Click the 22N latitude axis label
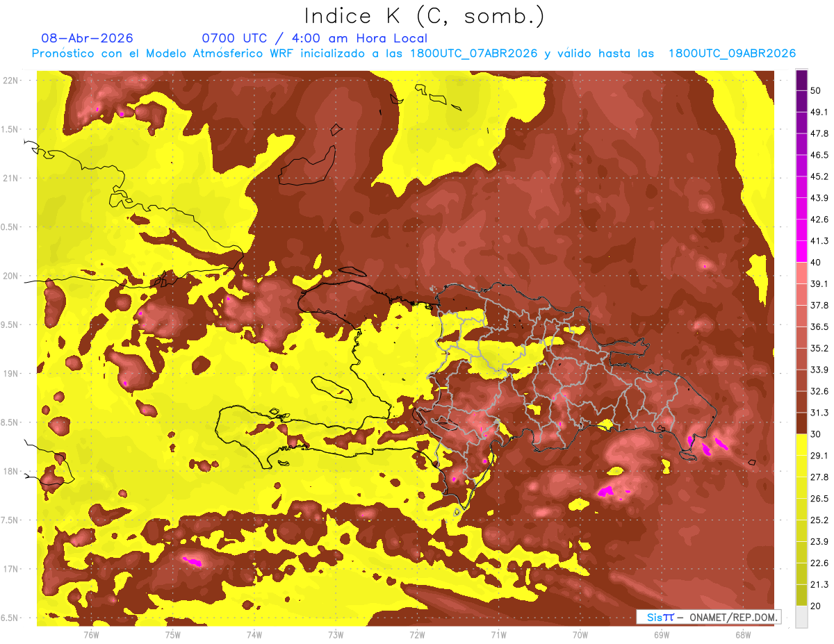This screenshot has width=834, height=644. tap(11, 81)
